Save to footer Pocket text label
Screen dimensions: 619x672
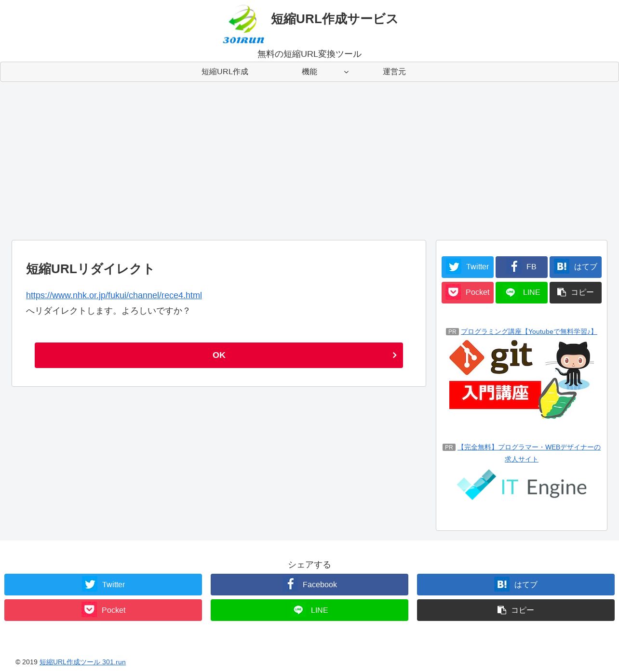113,610
